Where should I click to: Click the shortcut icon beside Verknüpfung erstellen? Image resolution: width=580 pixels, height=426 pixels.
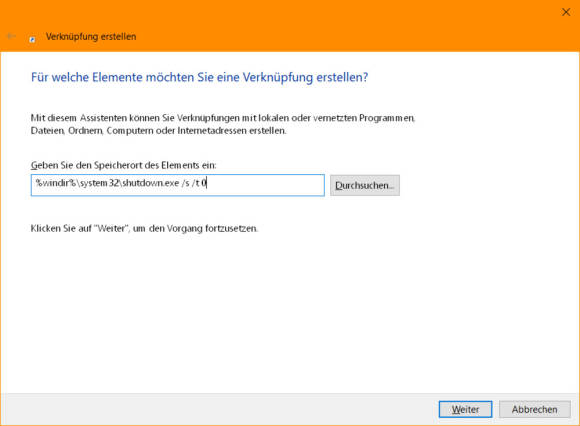[33, 40]
